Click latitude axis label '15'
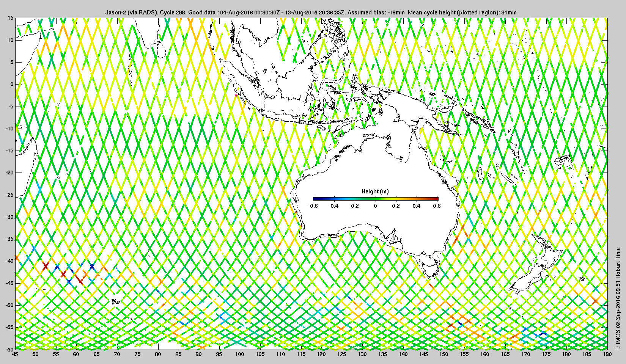The height and width of the screenshot is (364, 626). tap(10, 18)
